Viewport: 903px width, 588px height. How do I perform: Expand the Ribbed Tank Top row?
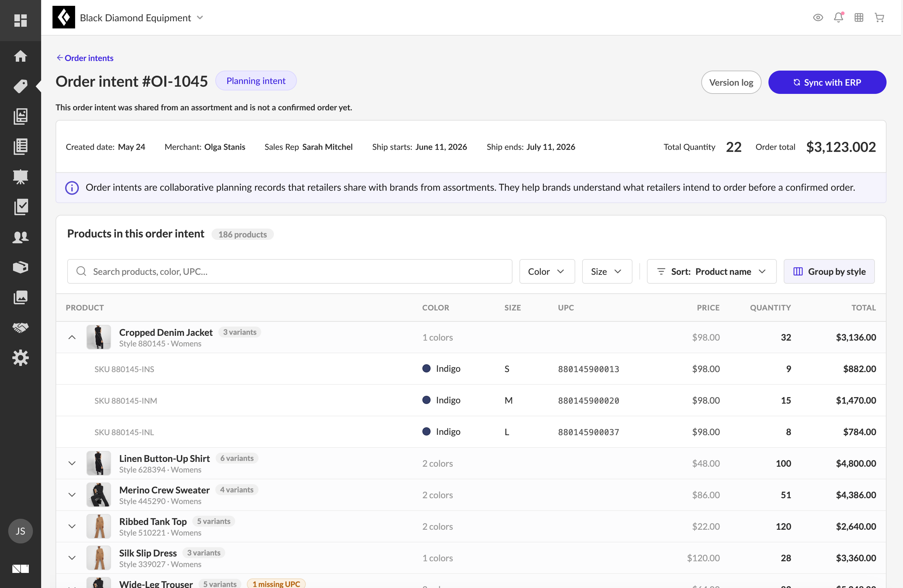click(x=72, y=526)
